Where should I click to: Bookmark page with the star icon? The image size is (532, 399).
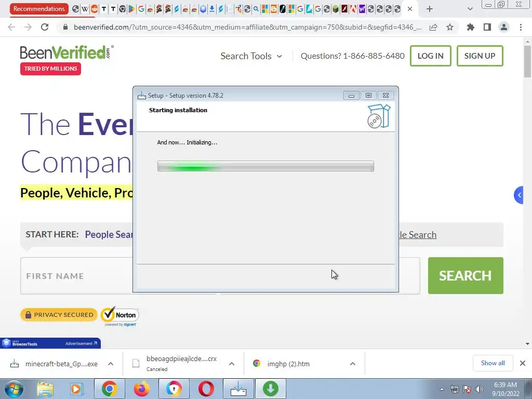(x=450, y=27)
